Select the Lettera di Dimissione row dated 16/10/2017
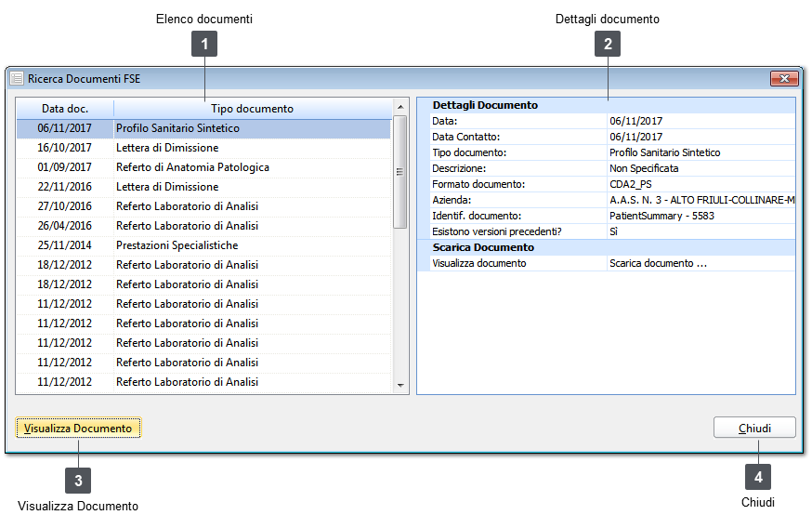 (x=203, y=148)
